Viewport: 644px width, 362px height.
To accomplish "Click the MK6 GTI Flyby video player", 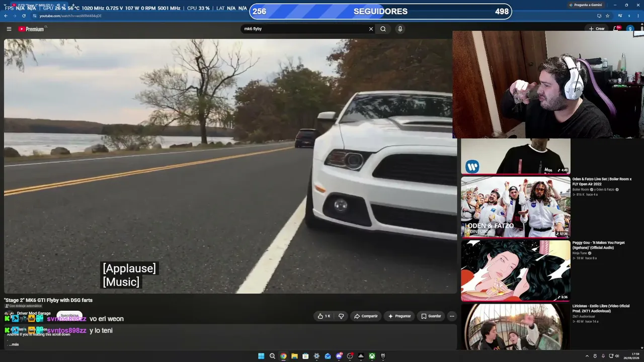I will [x=230, y=166].
